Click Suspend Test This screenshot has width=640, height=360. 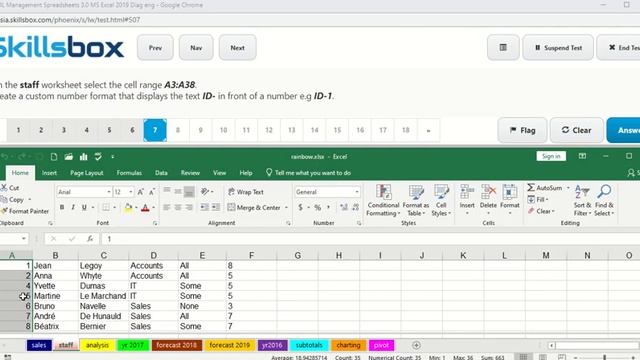tap(558, 48)
